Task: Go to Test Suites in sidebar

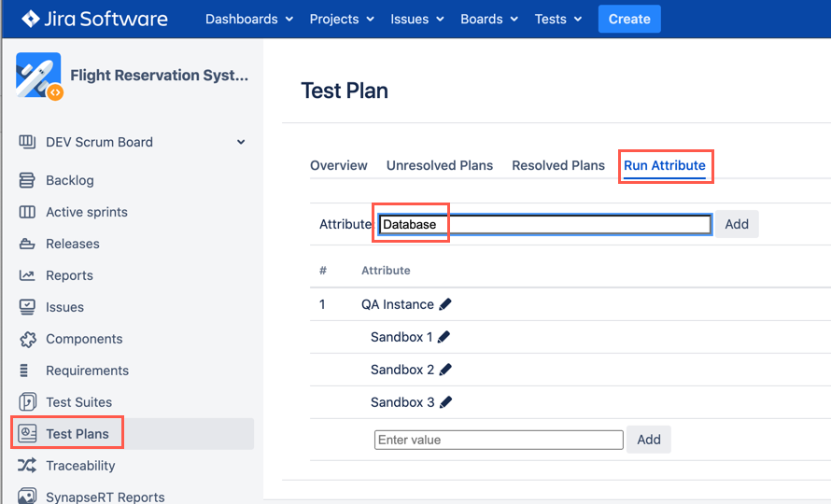Action: [78, 402]
